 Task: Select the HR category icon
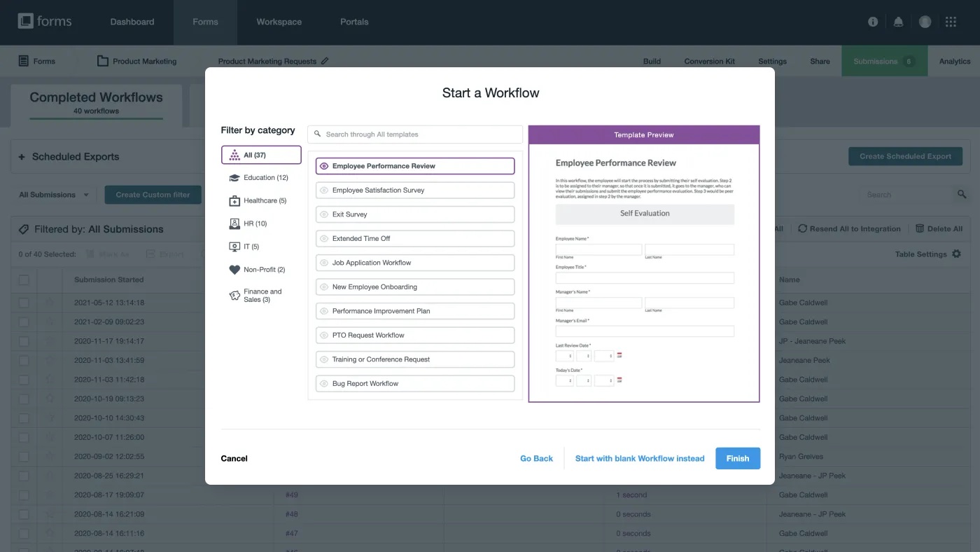(234, 223)
